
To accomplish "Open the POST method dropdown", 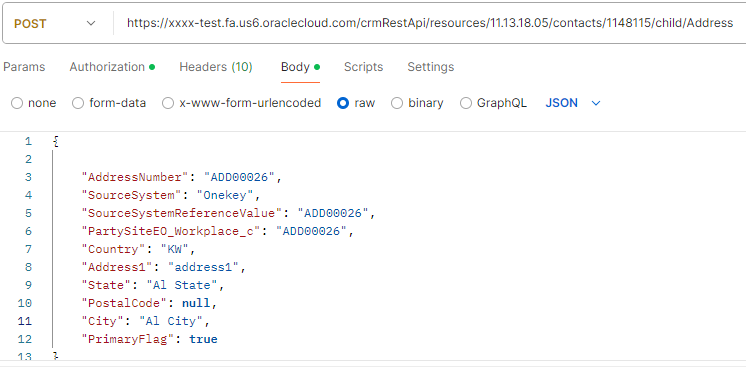I will (55, 23).
